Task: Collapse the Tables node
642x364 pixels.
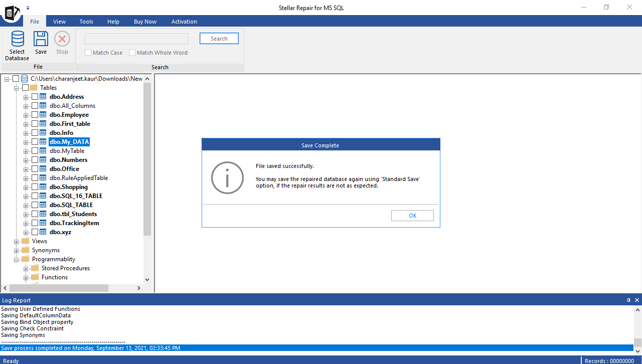Action: point(17,88)
